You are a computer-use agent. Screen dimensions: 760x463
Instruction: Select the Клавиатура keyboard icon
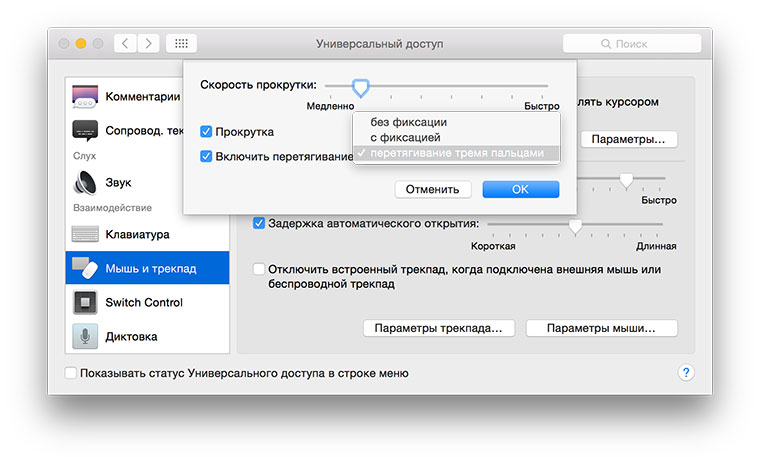(85, 234)
